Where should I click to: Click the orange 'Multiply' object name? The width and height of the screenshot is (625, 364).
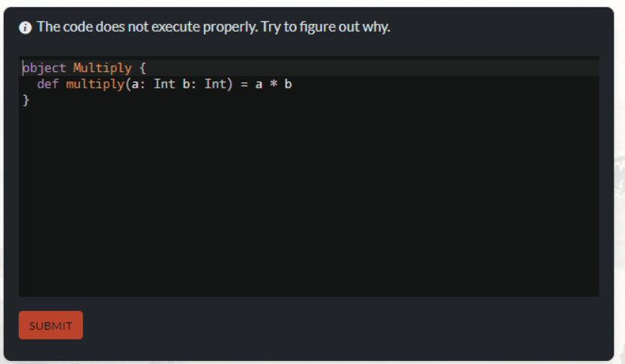tap(102, 68)
